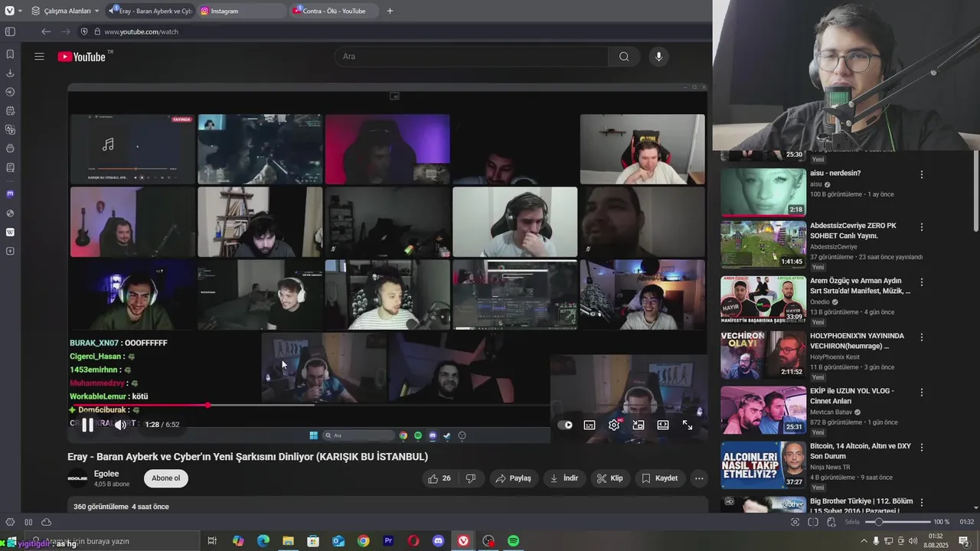
Task: Switch the player to miniplayer mode
Action: pos(639,425)
